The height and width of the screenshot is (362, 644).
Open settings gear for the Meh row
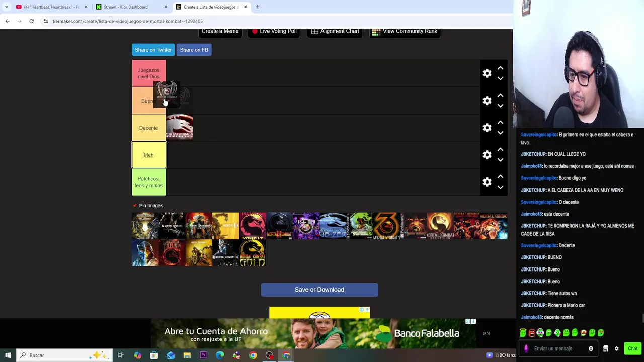coord(487,155)
